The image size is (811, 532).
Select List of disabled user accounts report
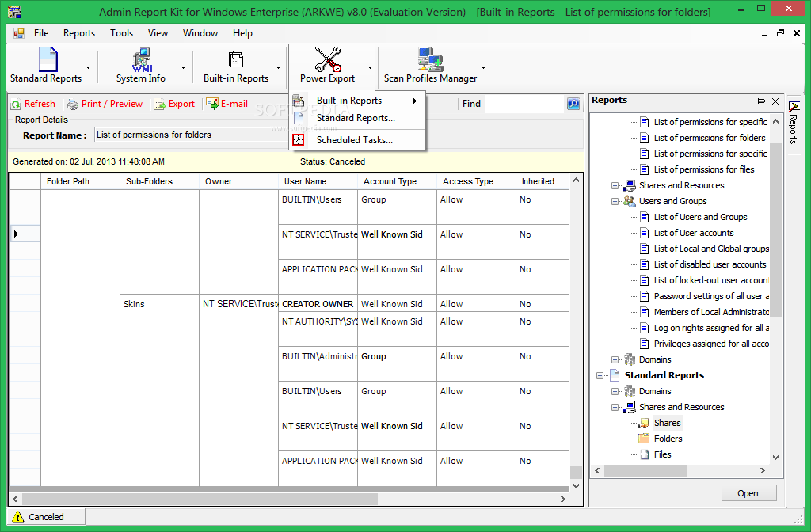tap(710, 264)
